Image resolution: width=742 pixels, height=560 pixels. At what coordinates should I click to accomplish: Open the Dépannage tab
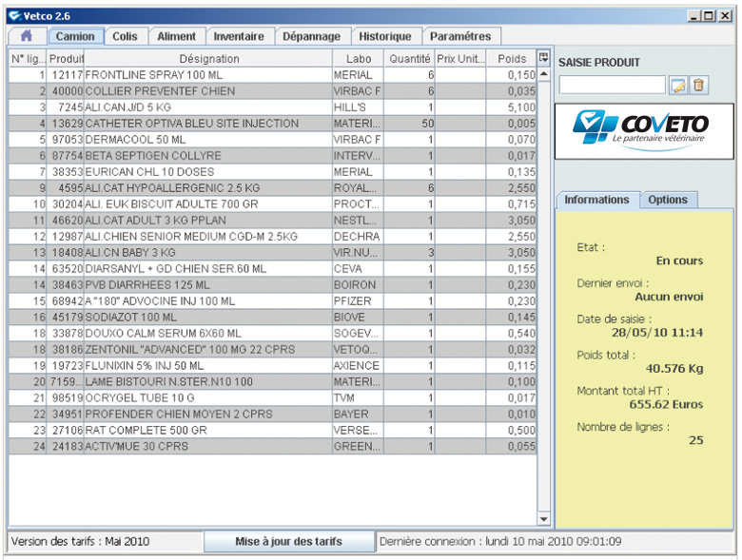click(311, 36)
